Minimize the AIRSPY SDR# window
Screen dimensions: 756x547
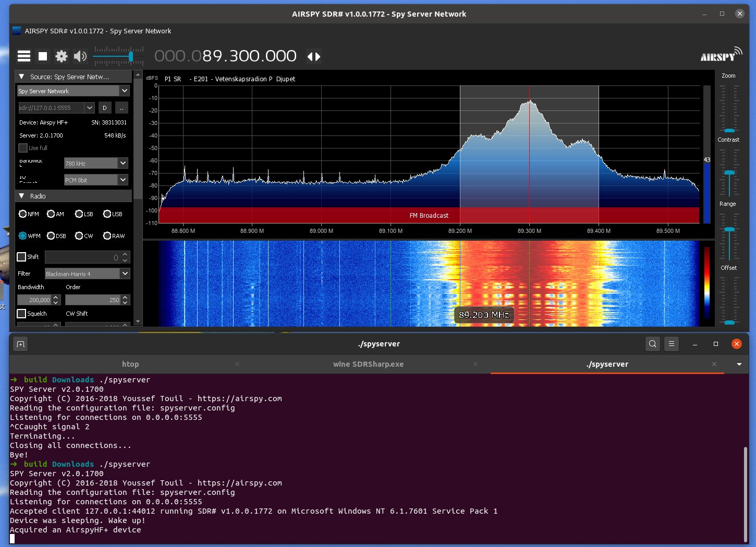(x=704, y=14)
